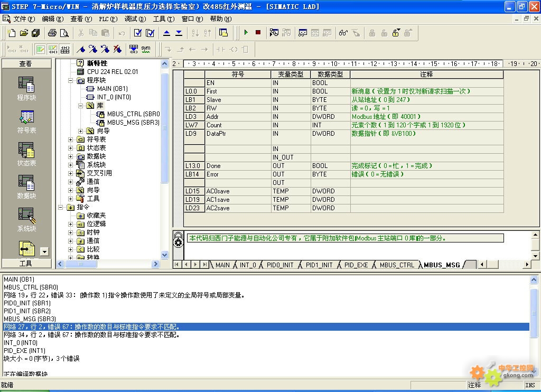This screenshot has width=541, height=392.
Task: Collapse the 库 tree node
Action: 80,106
